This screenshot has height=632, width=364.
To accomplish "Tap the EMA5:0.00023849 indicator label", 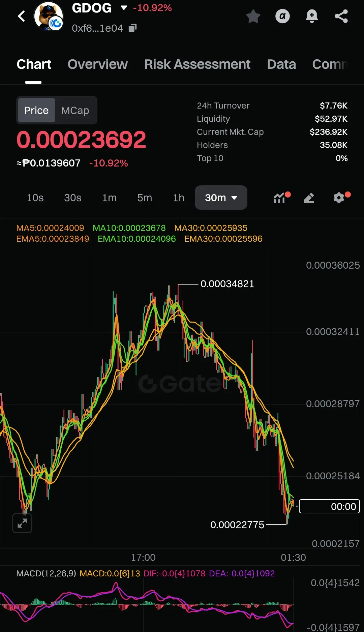I will 53,239.
